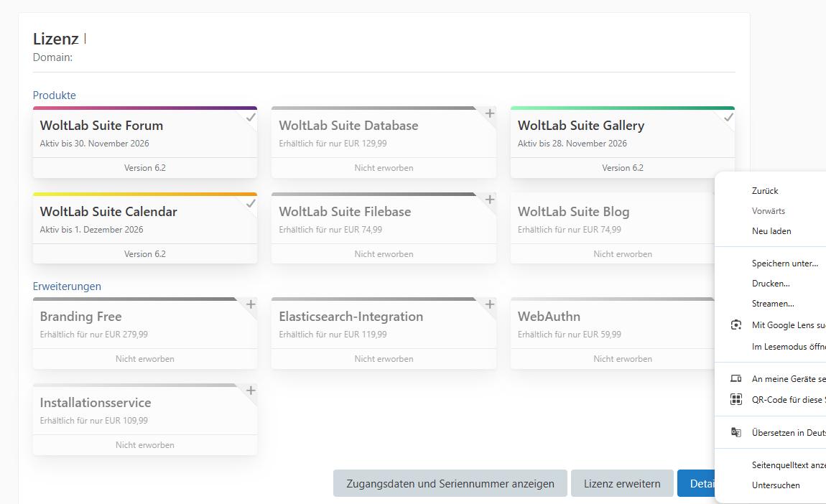Click QR-Code icon in context menu
Screen dimensions: 826x504
coord(735,400)
